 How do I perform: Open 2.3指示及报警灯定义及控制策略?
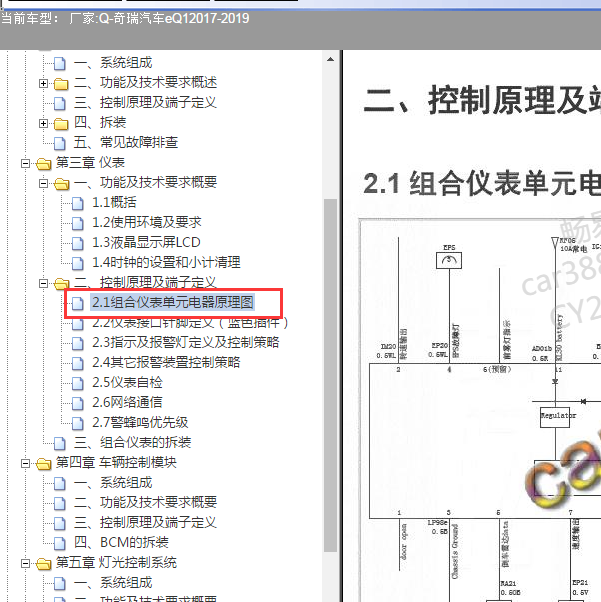click(x=185, y=342)
